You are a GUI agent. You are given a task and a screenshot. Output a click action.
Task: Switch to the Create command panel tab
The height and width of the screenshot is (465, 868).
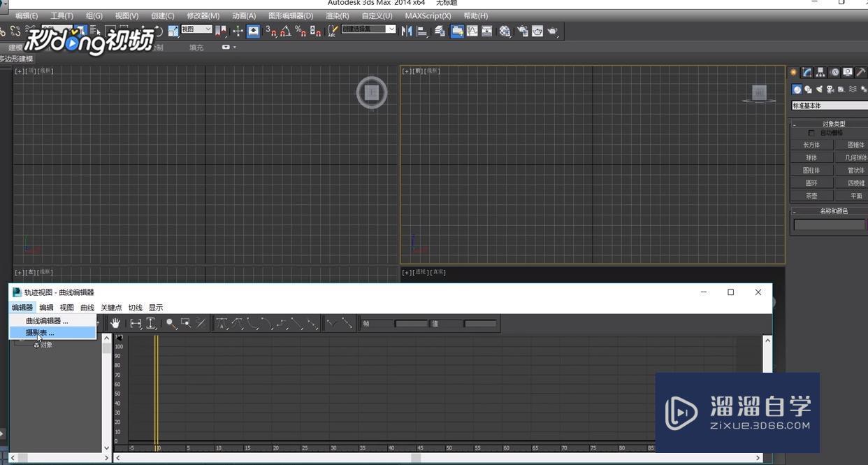coord(793,72)
